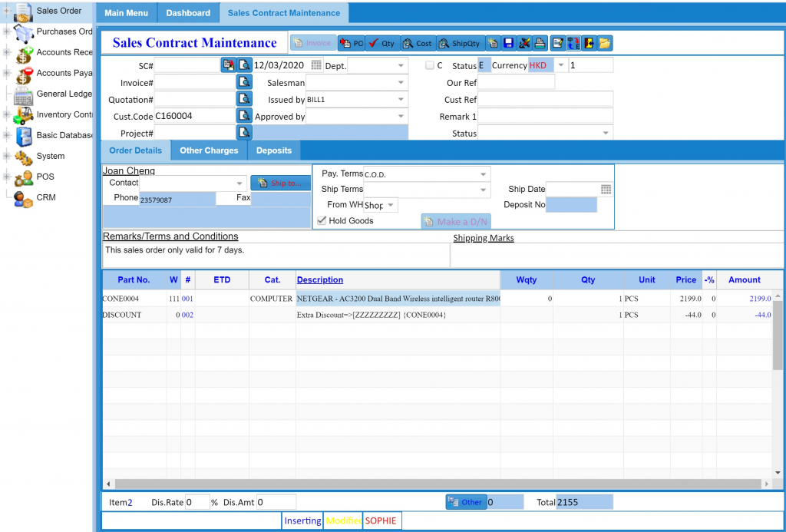Expand the Sales Order tree node
Screen dimensions: 786x532
pos(8,11)
